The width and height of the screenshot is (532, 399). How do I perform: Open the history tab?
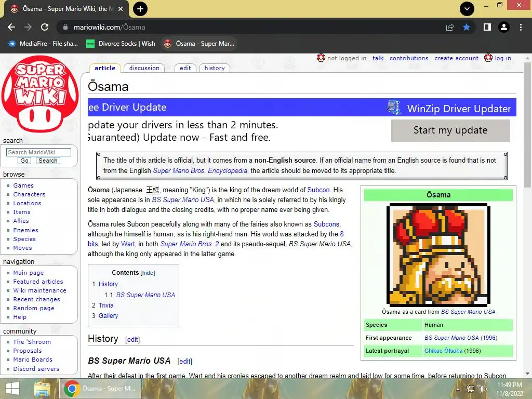click(x=215, y=68)
